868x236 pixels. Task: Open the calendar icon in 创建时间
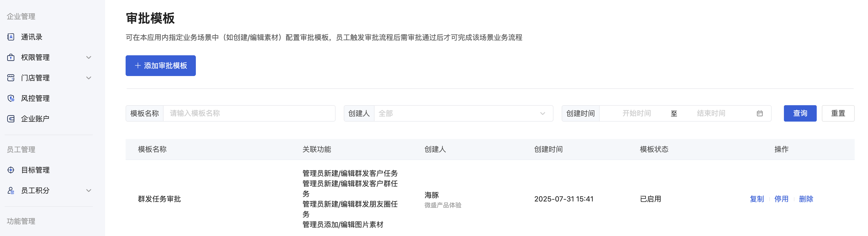point(760,113)
